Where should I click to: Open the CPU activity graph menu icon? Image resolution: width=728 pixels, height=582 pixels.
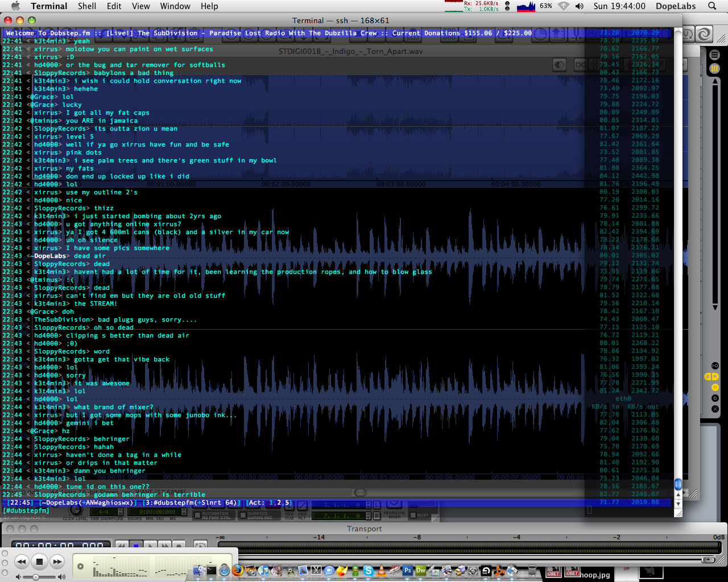[x=526, y=6]
